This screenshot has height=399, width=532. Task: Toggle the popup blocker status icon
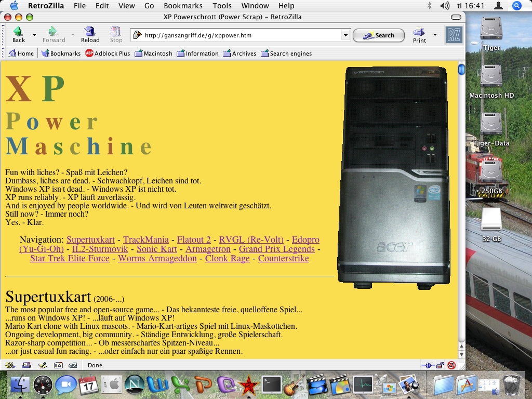pos(451,365)
